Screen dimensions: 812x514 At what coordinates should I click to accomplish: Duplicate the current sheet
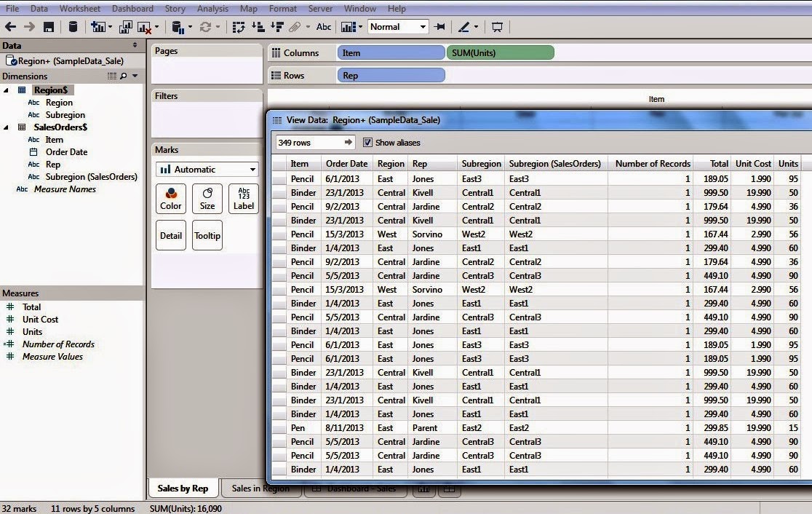(125, 27)
